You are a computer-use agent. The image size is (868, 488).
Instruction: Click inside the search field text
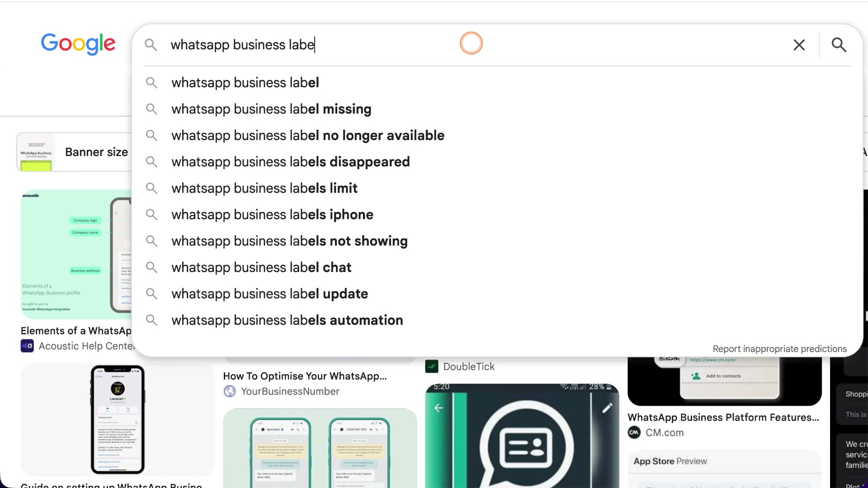click(242, 45)
